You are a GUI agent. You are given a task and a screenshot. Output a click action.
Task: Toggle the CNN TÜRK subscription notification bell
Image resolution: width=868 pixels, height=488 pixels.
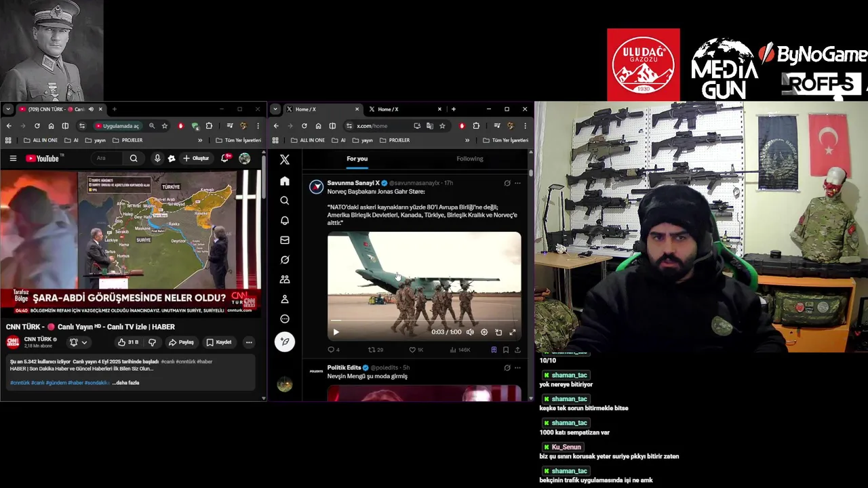click(79, 342)
